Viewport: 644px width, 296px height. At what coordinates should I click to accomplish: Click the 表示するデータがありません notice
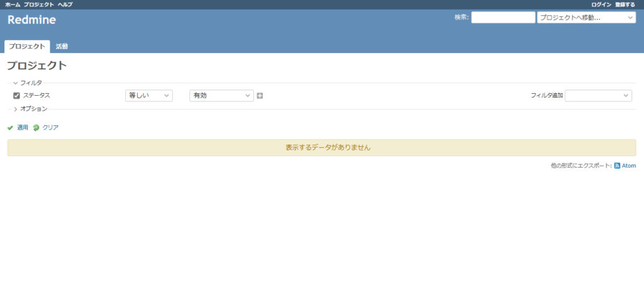[x=321, y=147]
